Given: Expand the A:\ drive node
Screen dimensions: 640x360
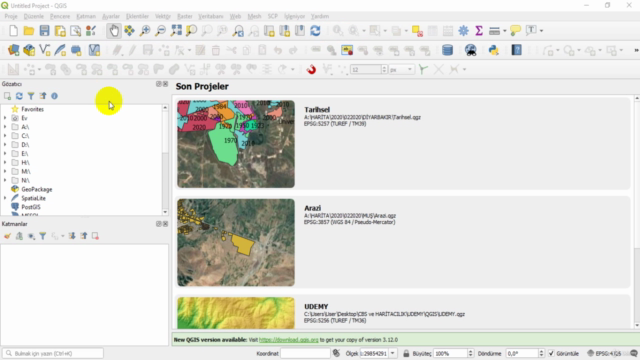Looking at the screenshot, I should point(5,127).
